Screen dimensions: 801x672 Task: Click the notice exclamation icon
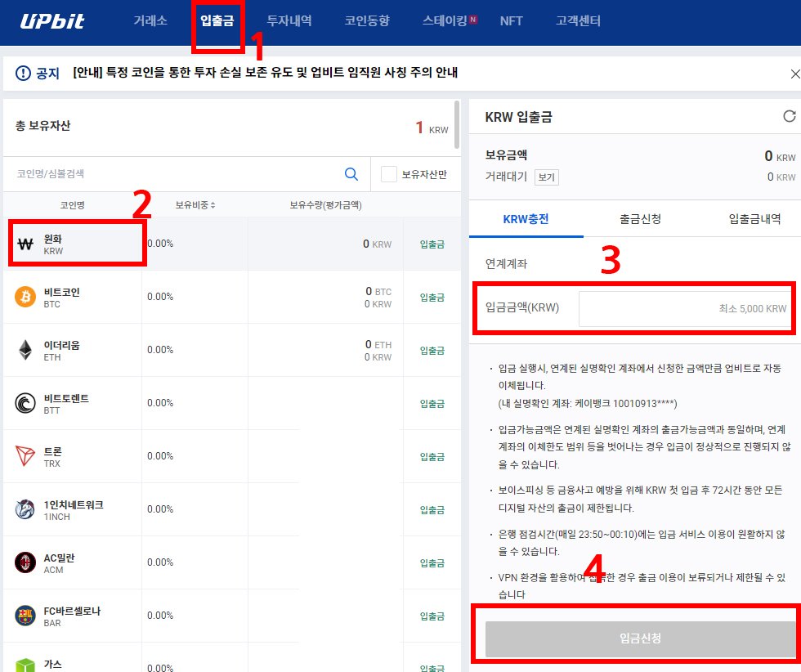pos(23,73)
